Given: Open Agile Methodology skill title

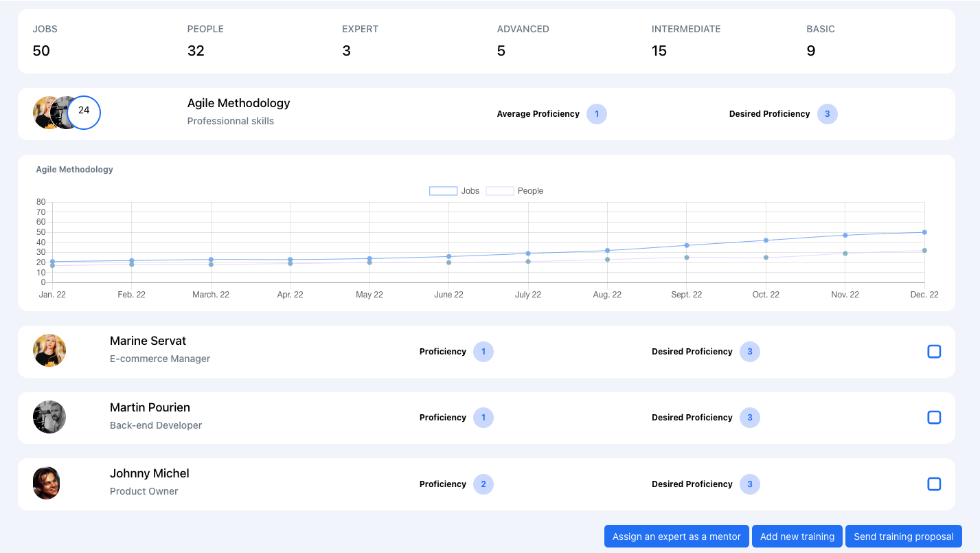Looking at the screenshot, I should [238, 103].
